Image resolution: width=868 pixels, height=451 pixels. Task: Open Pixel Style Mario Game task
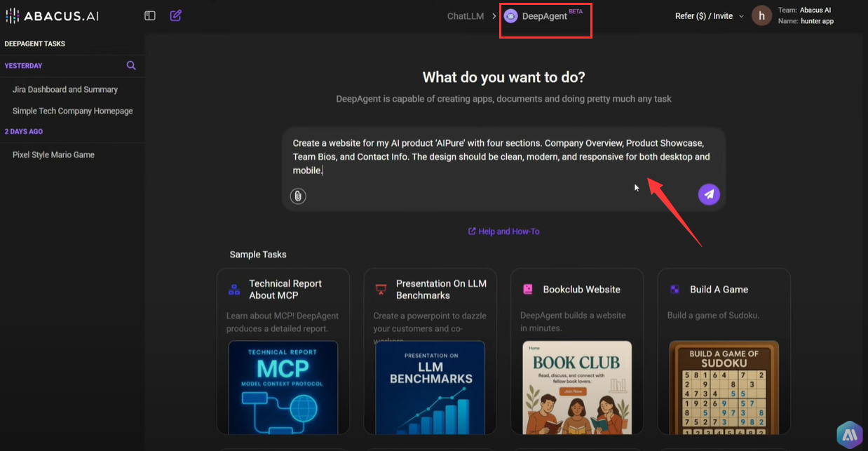tap(53, 155)
